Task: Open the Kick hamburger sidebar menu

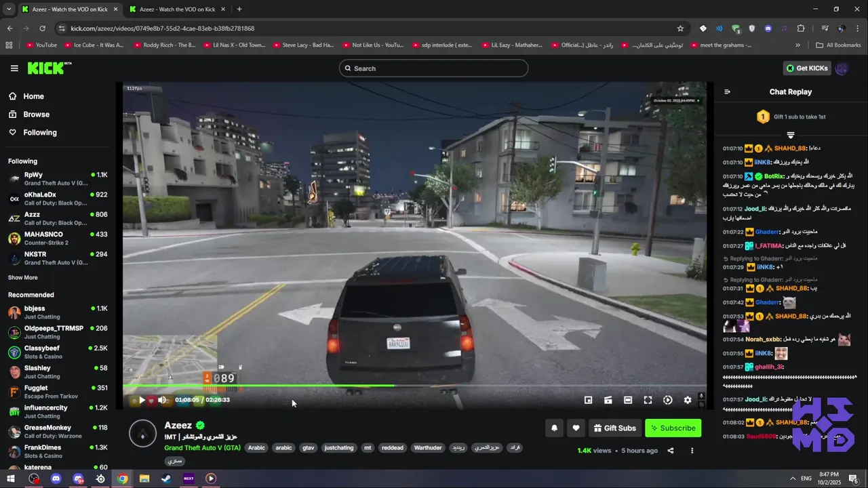Action: tap(14, 68)
